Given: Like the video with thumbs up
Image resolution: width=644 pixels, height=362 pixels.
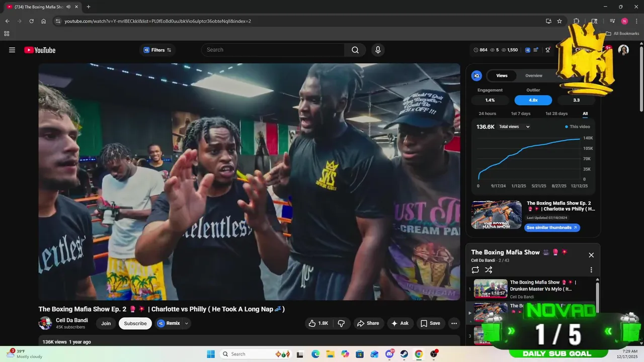Looking at the screenshot, I should (318, 323).
